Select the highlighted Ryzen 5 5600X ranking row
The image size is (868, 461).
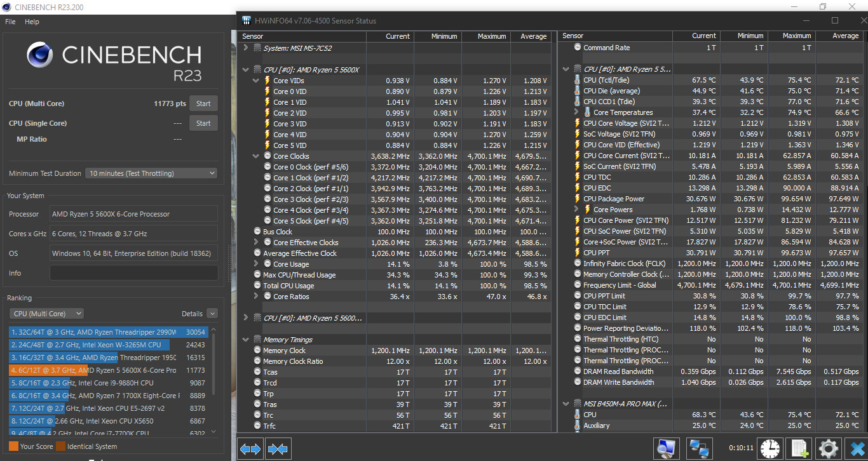pyautogui.click(x=107, y=370)
